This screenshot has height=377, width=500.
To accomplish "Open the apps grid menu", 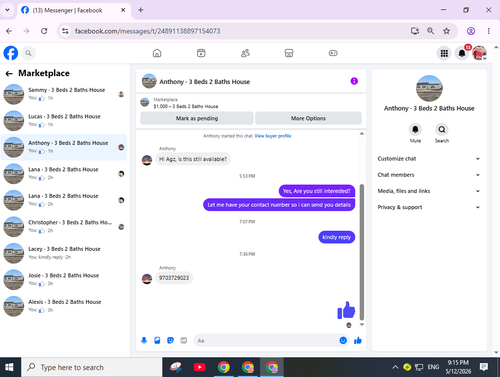I will 444,53.
